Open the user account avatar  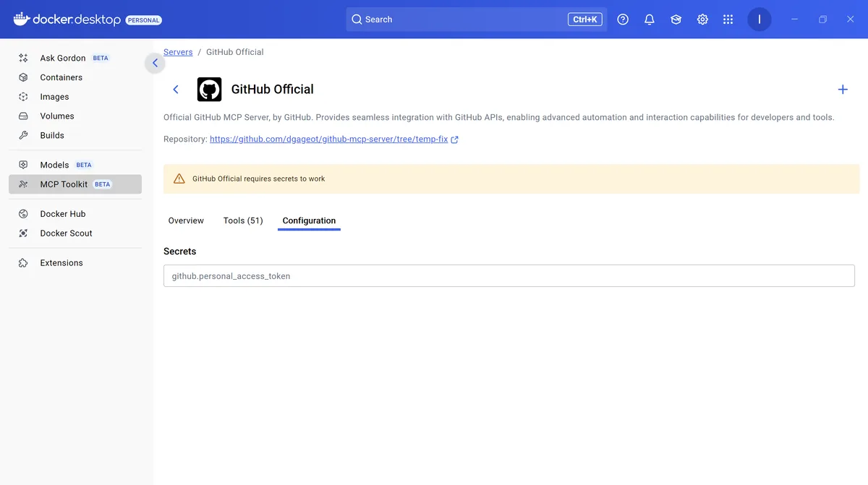pos(759,20)
